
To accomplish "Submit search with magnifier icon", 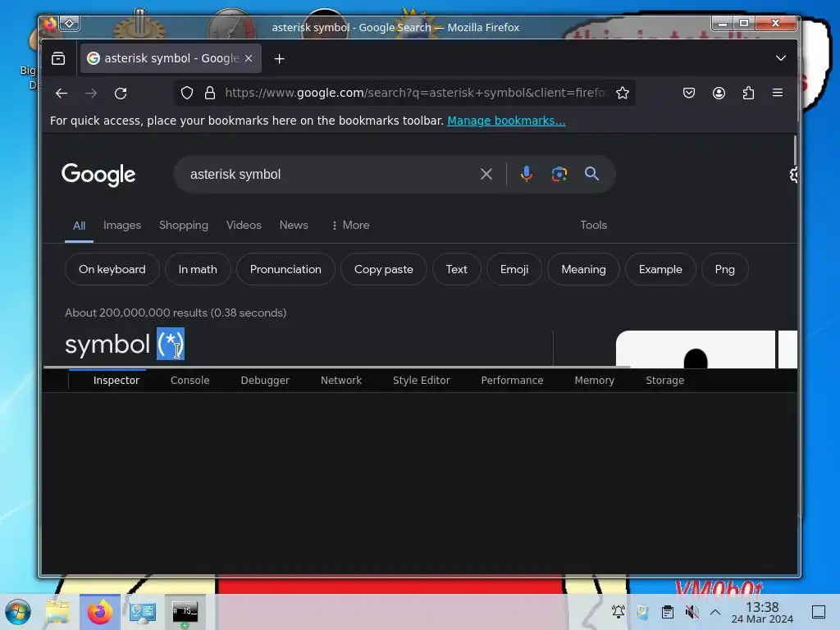I will pyautogui.click(x=591, y=174).
